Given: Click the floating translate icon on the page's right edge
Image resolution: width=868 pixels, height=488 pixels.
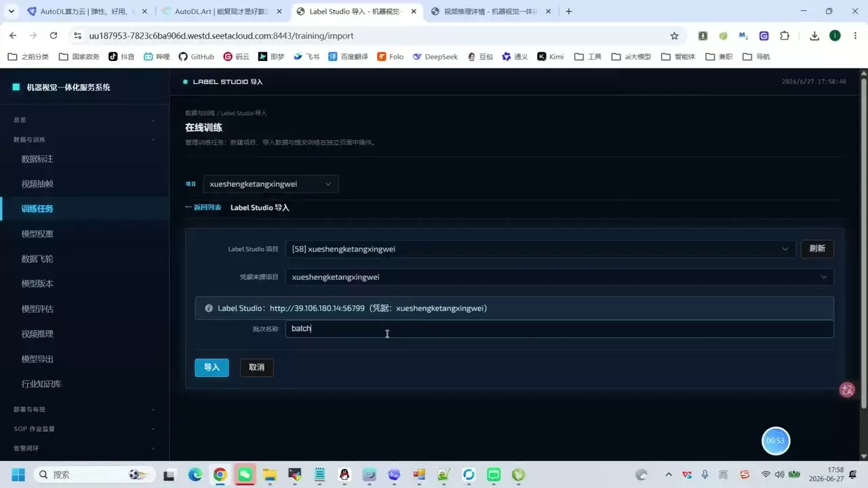Looking at the screenshot, I should click(x=847, y=390).
